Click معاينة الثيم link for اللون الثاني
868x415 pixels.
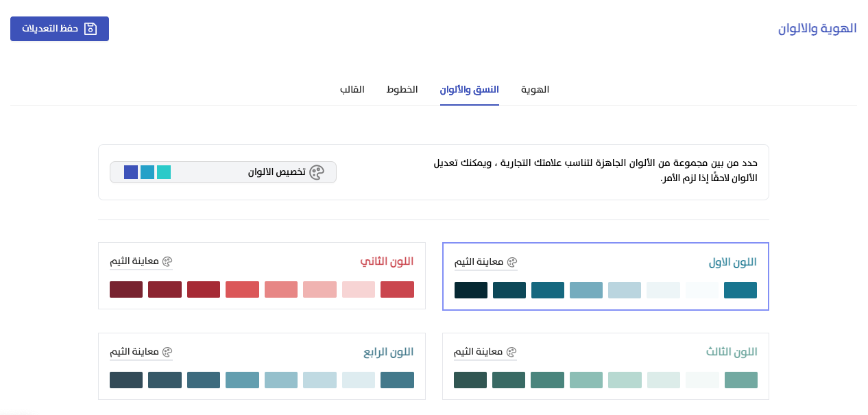(134, 261)
